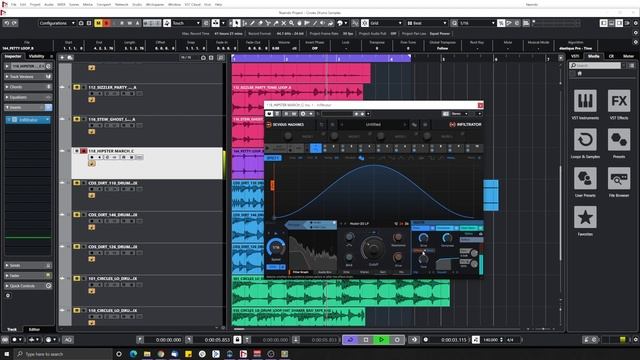Viewport: 640px width, 360px height.
Task: Switch to the Visibility tab
Action: (x=36, y=56)
